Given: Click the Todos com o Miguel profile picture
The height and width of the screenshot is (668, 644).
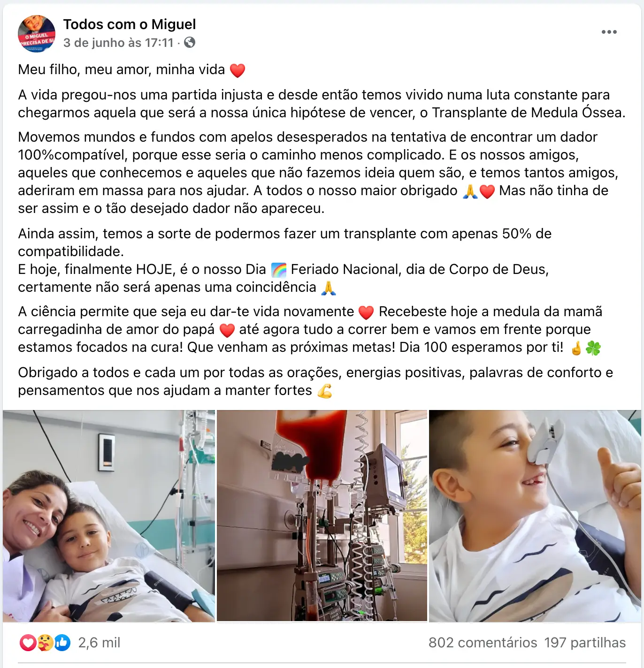Looking at the screenshot, I should pos(37,33).
